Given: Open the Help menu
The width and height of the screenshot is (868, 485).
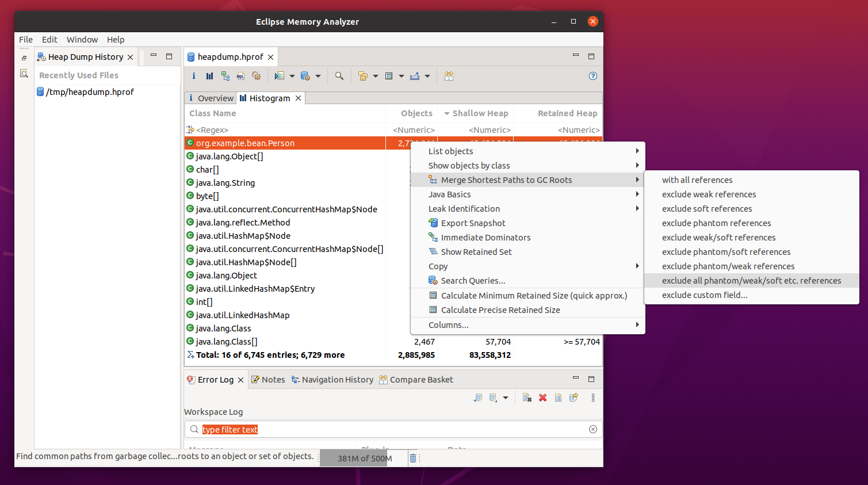Looking at the screenshot, I should [116, 40].
